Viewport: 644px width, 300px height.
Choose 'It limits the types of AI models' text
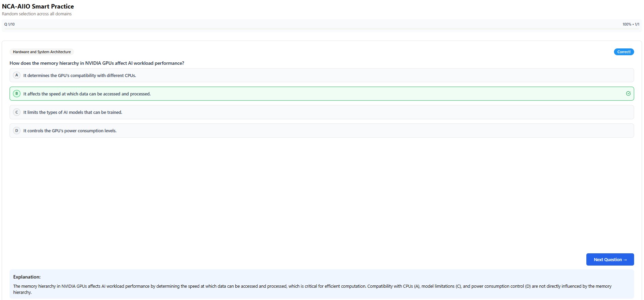pos(73,112)
